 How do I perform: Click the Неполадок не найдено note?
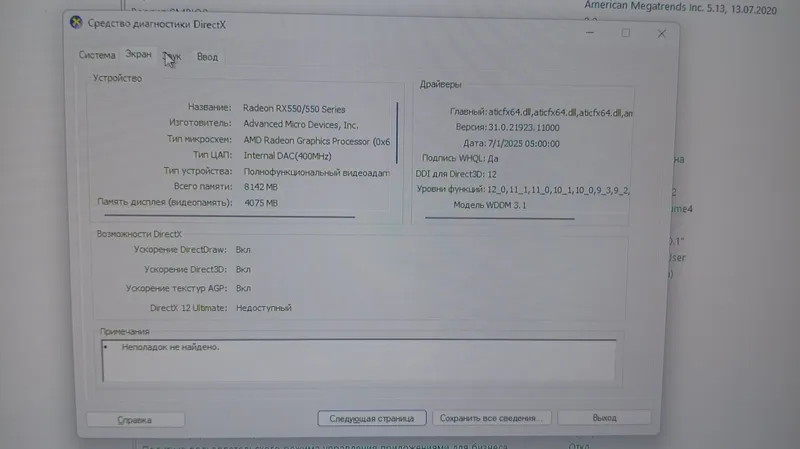click(x=170, y=347)
